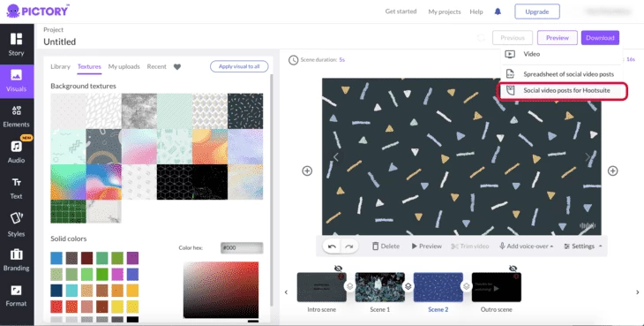Choose dark confetti background texture
The width and height of the screenshot is (644, 326).
pos(245,111)
